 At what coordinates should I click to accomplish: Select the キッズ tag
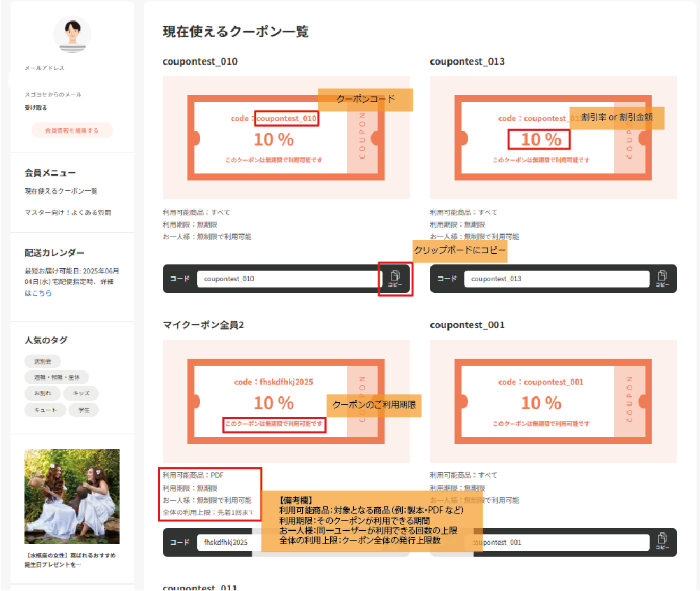[x=80, y=394]
